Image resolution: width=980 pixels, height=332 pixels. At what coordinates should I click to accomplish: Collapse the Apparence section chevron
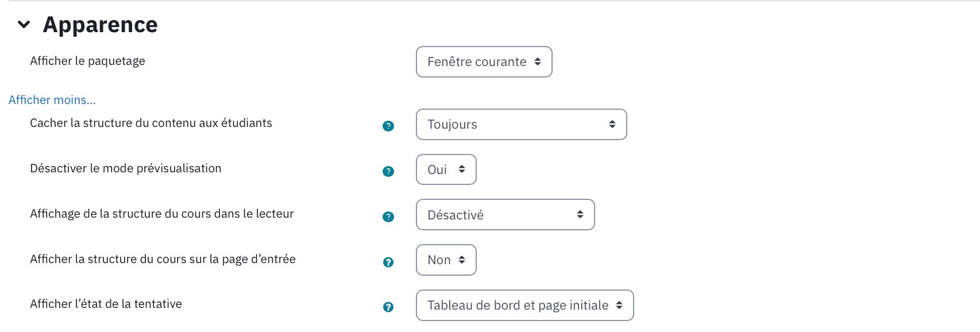click(x=24, y=25)
